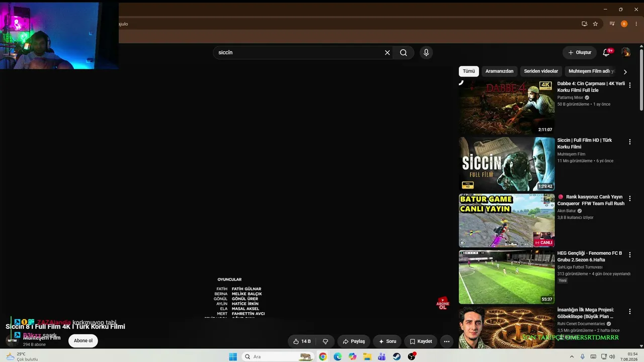
Task: Select the Seriden videolar chip
Action: click(x=541, y=71)
